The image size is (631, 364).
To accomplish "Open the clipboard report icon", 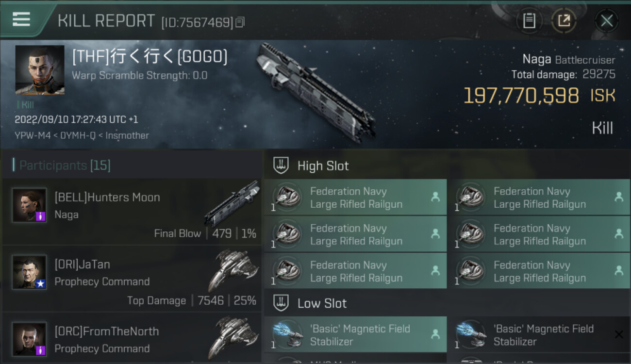I will click(x=529, y=20).
